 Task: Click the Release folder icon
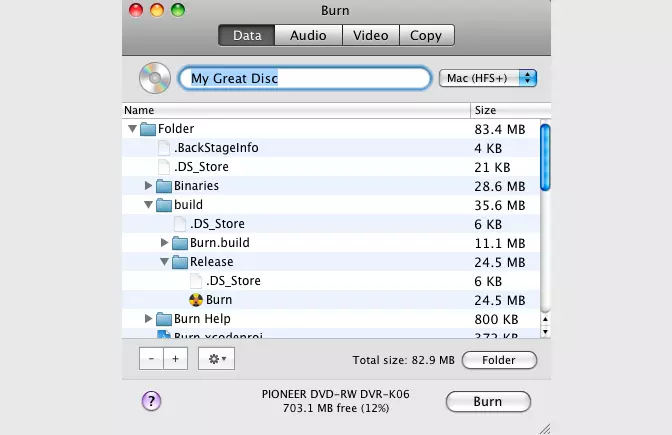pos(180,262)
